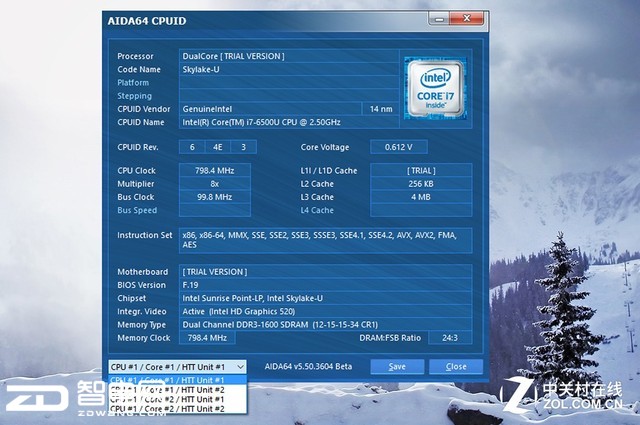Click the Platform label

(133, 82)
